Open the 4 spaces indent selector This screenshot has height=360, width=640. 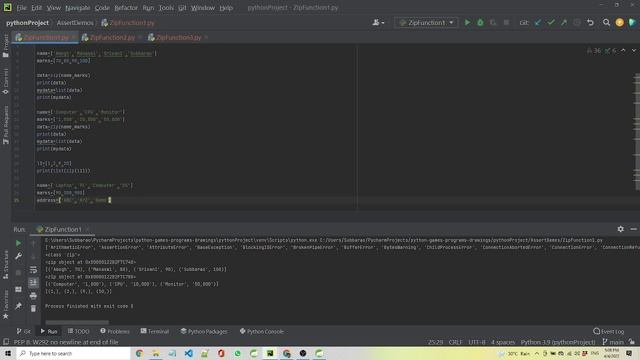(503, 342)
